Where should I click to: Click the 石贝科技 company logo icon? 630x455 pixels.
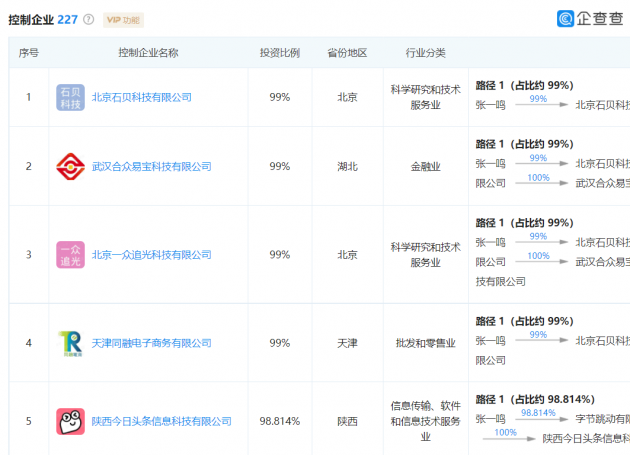[x=70, y=97]
